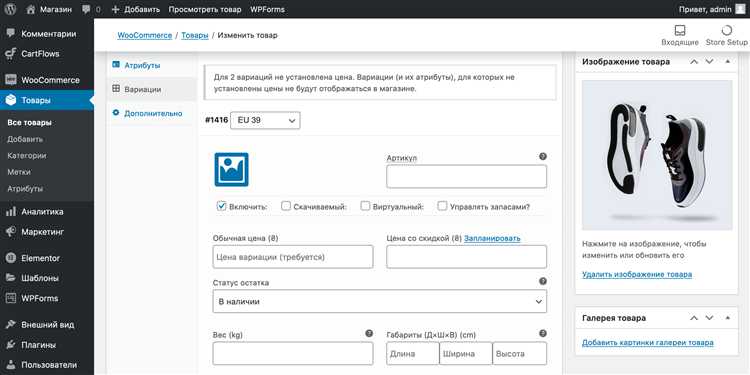Click the Привет, admin account text

click(x=705, y=9)
